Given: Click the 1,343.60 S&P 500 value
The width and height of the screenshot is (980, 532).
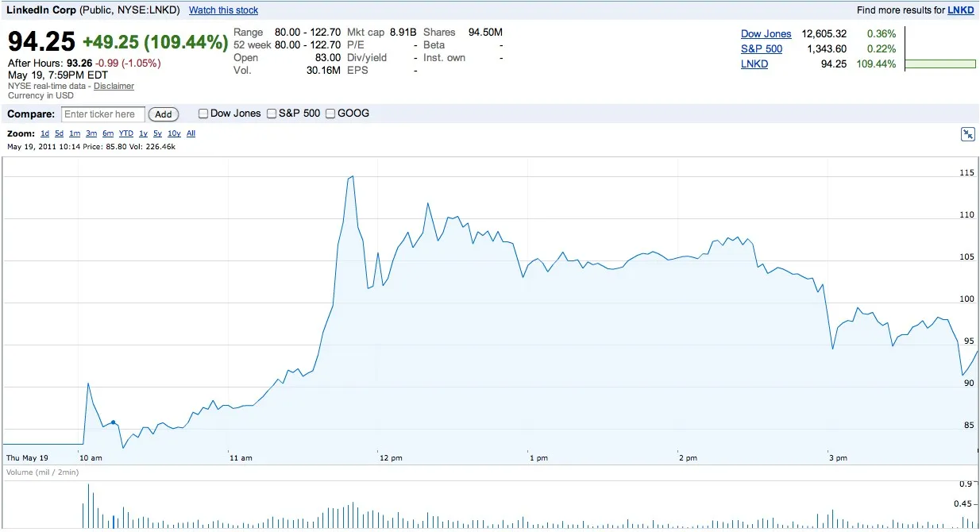Looking at the screenshot, I should pyautogui.click(x=827, y=49).
